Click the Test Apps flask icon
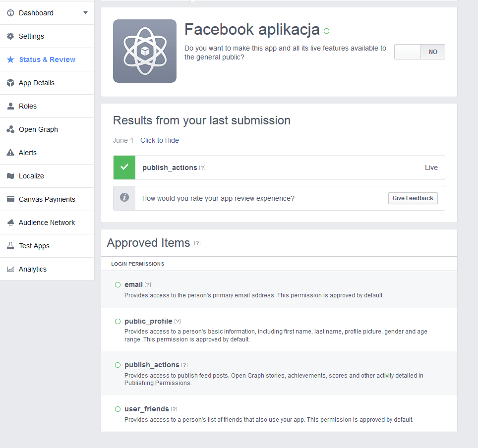The width and height of the screenshot is (478, 448). (x=10, y=246)
